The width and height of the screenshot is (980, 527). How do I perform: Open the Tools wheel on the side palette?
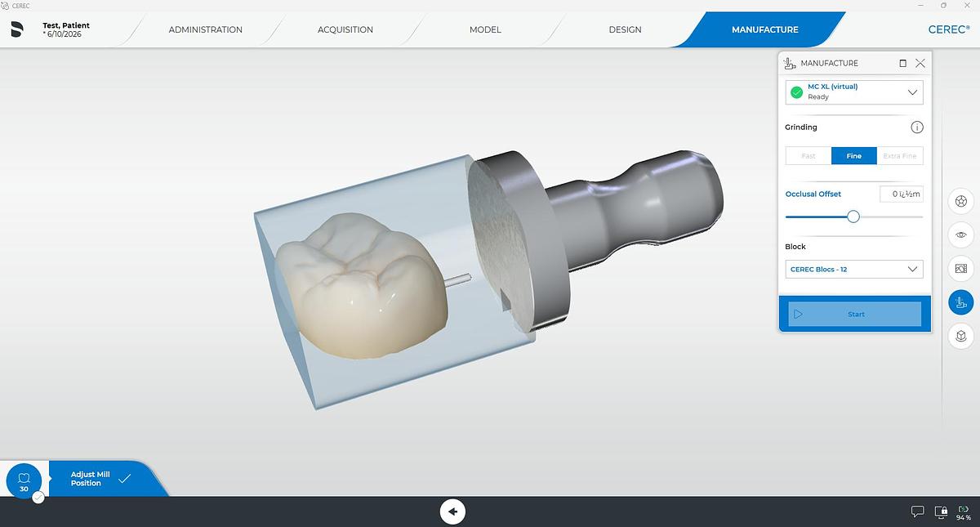pos(961,201)
